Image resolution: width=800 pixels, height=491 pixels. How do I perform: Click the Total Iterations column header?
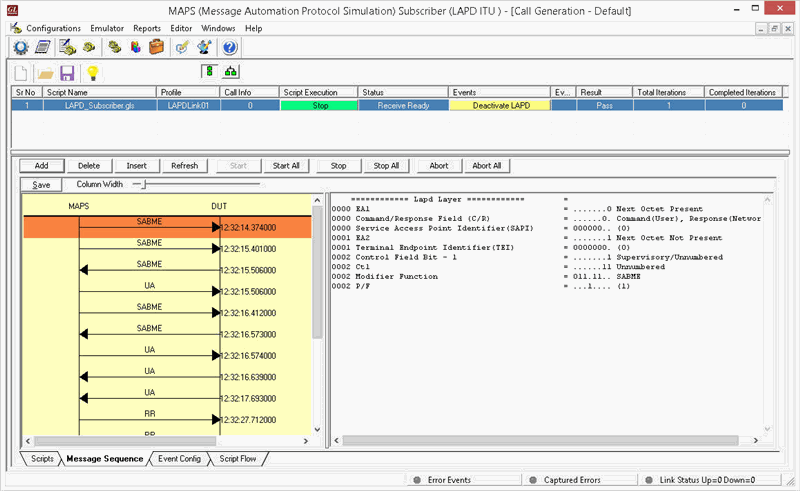coord(669,92)
